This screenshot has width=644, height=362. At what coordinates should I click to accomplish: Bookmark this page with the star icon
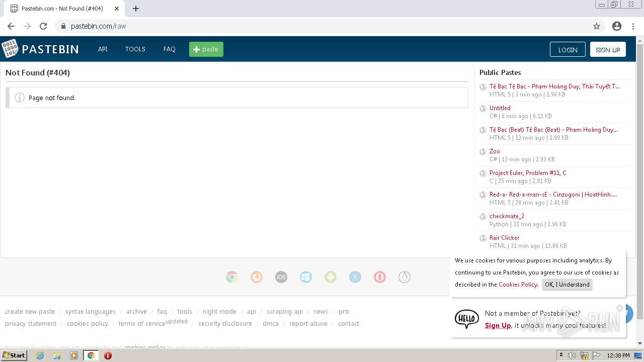click(597, 26)
